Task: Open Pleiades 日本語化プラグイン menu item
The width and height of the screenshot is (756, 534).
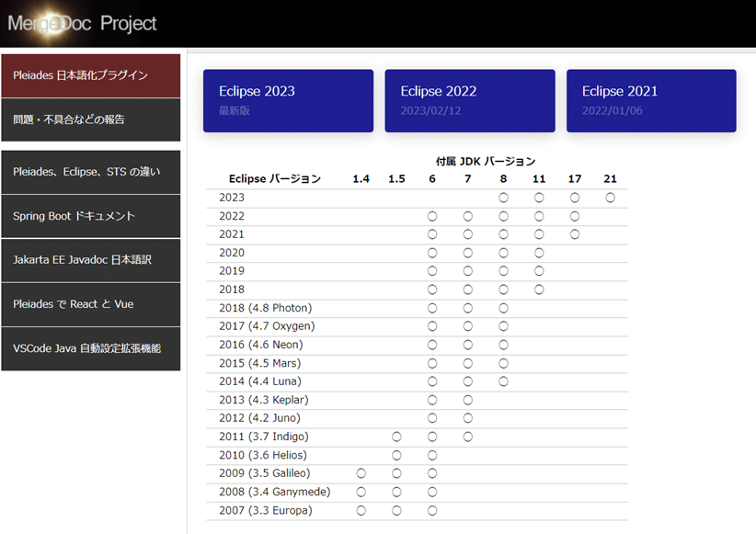Action: click(91, 75)
